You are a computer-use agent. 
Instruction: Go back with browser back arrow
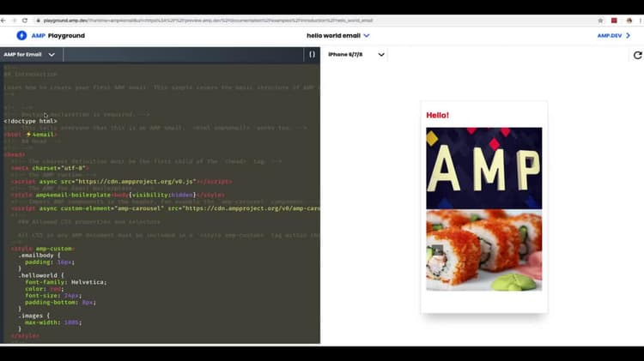tap(3, 21)
